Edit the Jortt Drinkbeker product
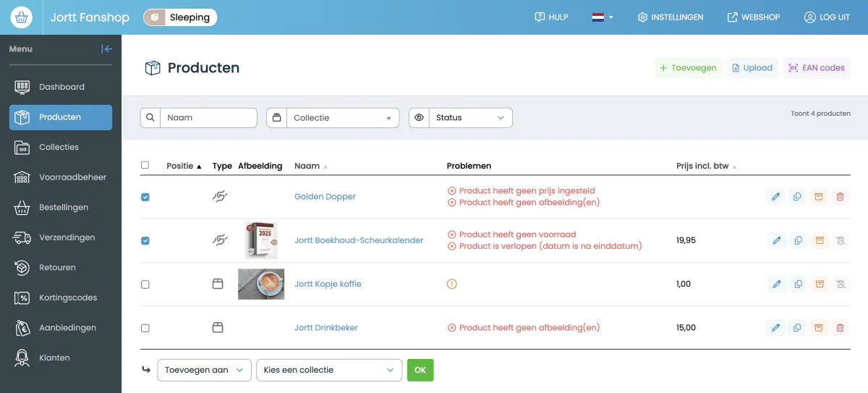The image size is (868, 393). click(x=776, y=328)
